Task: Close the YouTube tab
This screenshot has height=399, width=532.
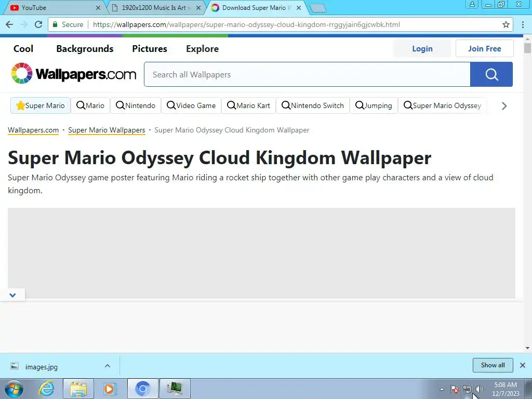Action: [98, 8]
